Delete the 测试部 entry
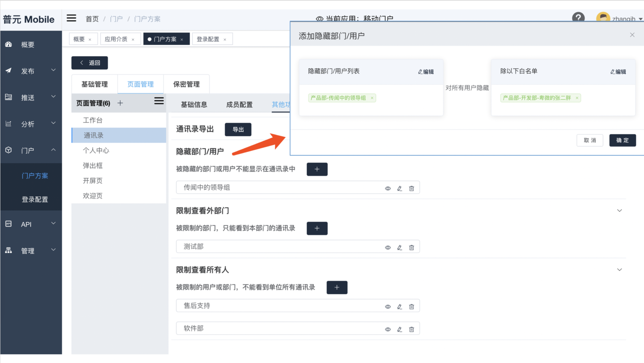 tap(412, 247)
